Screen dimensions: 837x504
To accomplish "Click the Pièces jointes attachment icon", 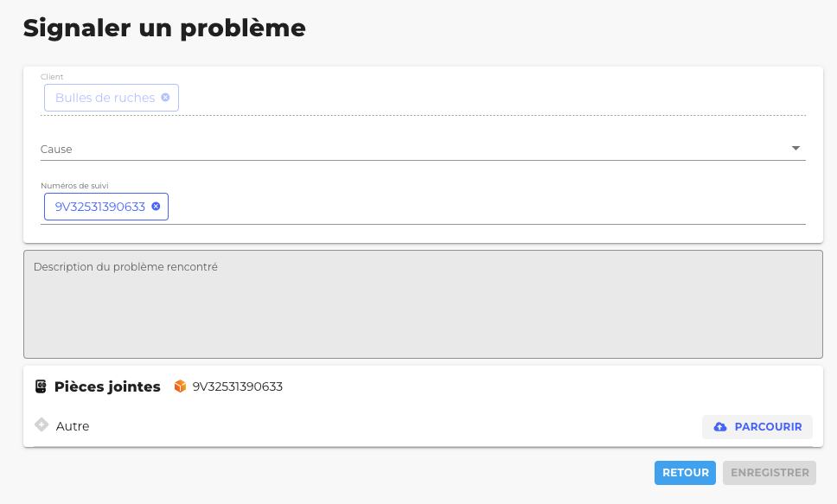I will [41, 386].
